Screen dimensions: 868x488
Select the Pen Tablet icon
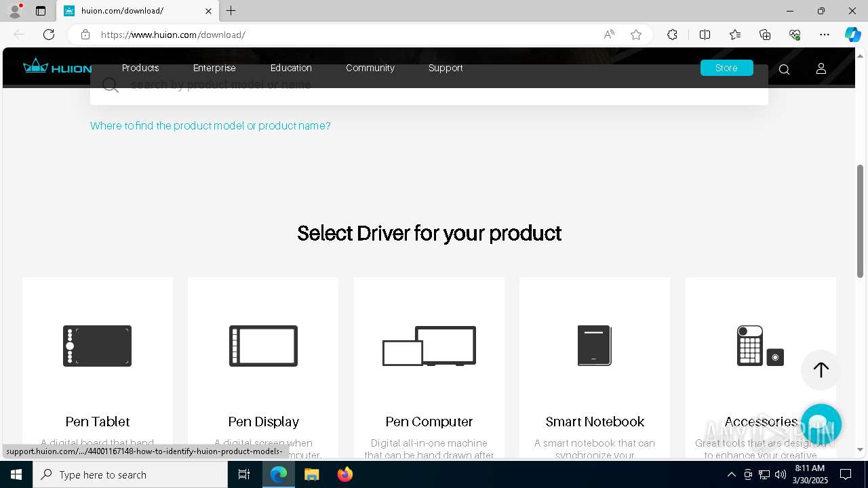[97, 346]
